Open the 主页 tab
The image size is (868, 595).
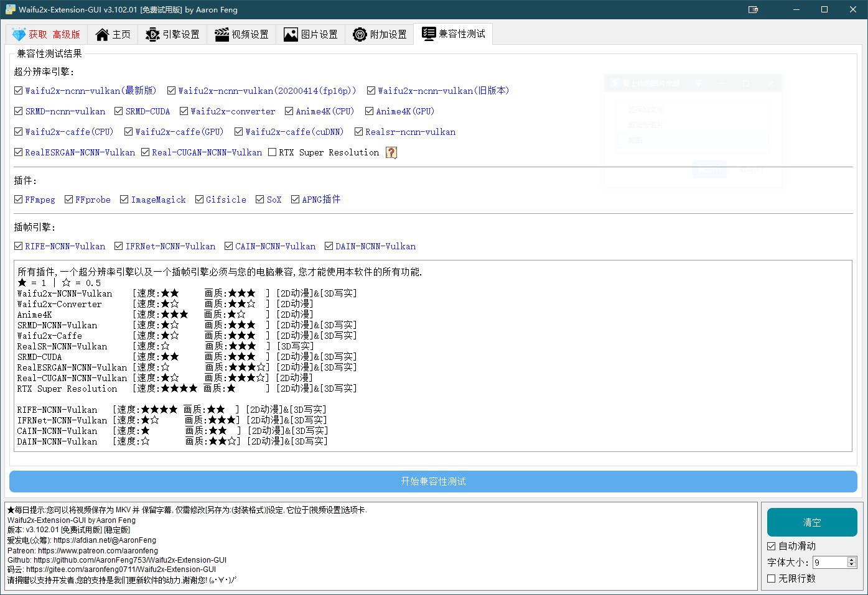tap(113, 35)
